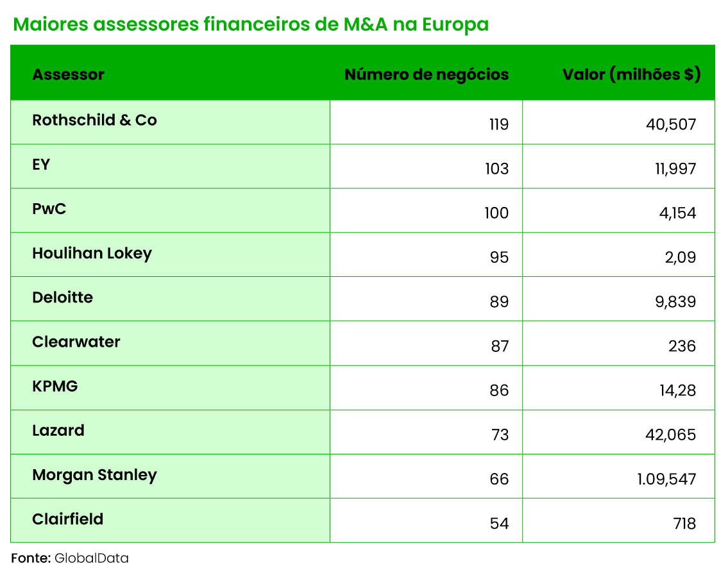
Task: Click the Lazard name cell
Action: (58, 430)
